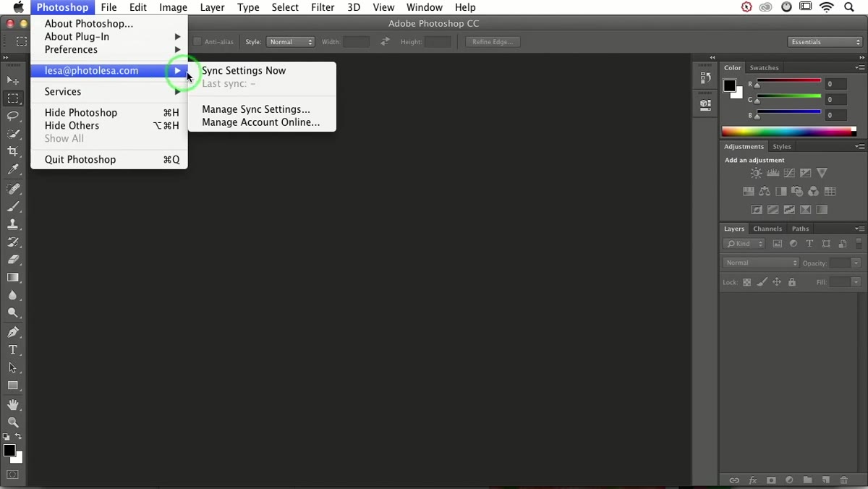
Task: Add a Levels adjustment
Action: point(773,173)
